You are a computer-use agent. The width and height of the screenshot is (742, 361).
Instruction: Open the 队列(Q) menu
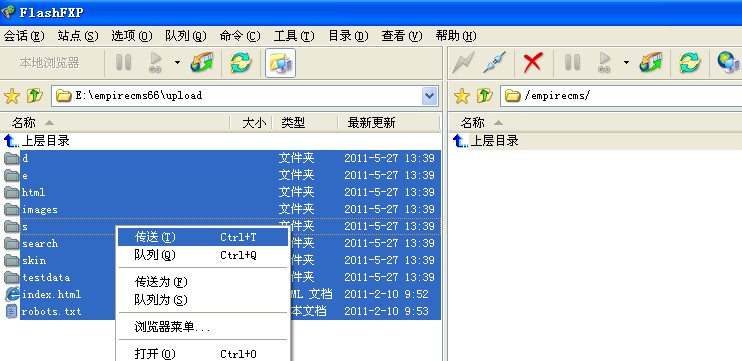point(186,36)
